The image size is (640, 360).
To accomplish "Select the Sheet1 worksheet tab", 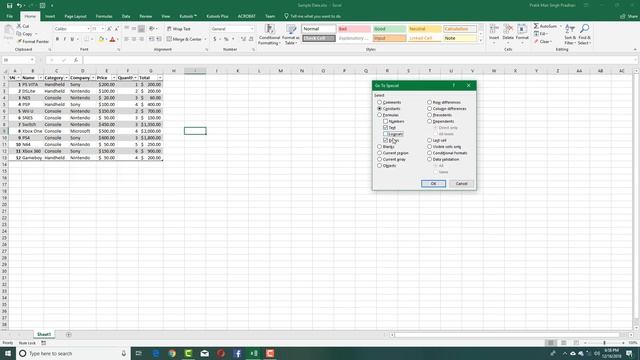I will tap(44, 335).
